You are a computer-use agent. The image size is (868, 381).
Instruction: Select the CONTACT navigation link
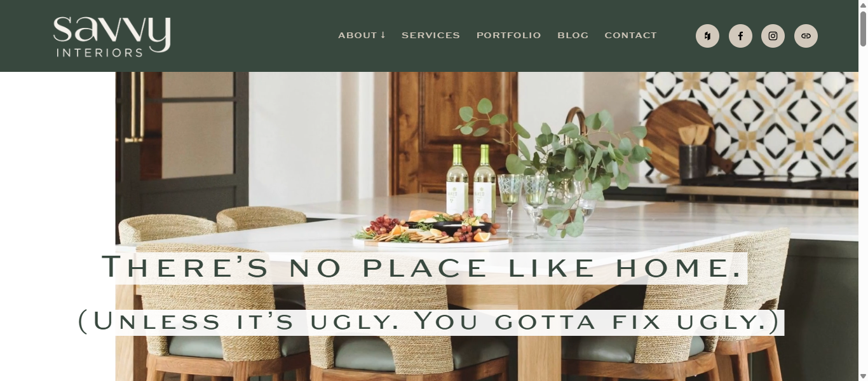pyautogui.click(x=631, y=36)
